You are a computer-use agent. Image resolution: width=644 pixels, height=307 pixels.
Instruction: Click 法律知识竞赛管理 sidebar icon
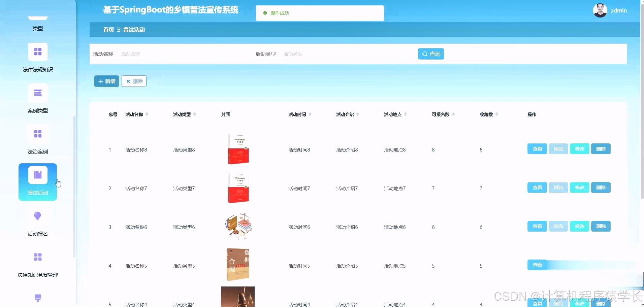tap(38, 257)
